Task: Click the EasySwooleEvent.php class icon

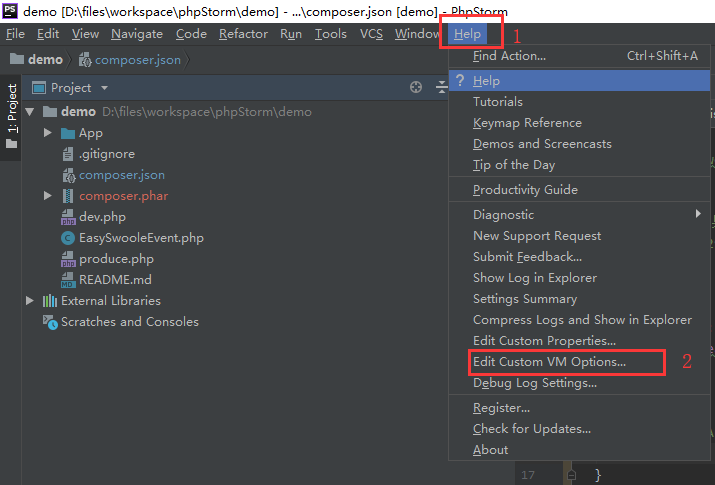Action: [x=68, y=238]
